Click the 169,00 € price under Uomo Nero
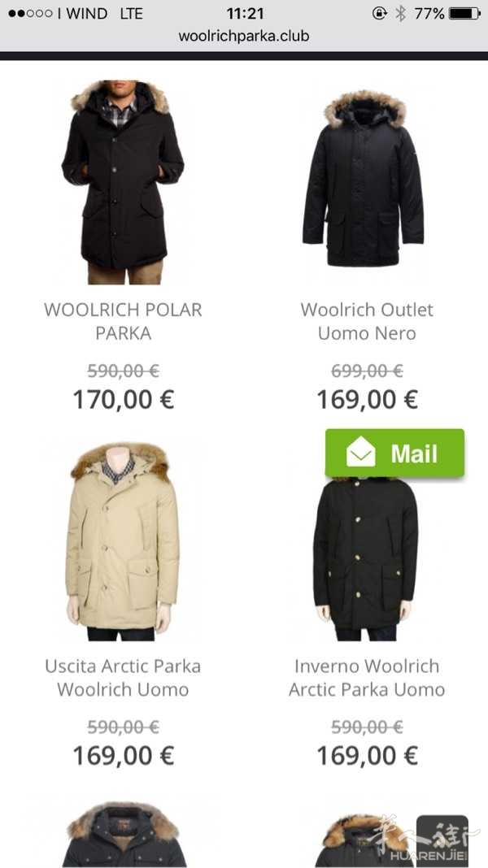488x868 pixels. (x=368, y=399)
